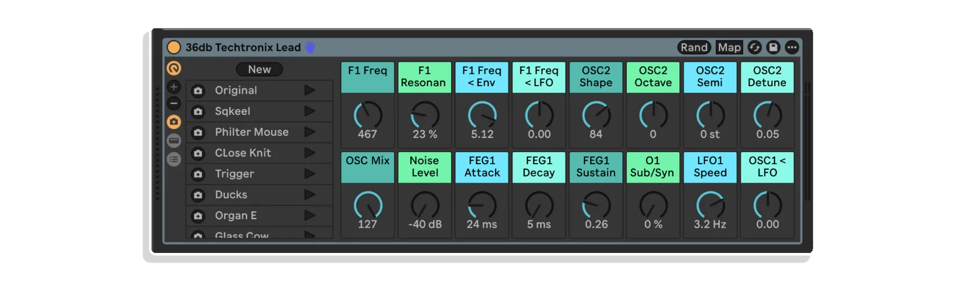Toggle the macro controls view icon
Image resolution: width=980 pixels, height=281 pixels.
[x=174, y=68]
